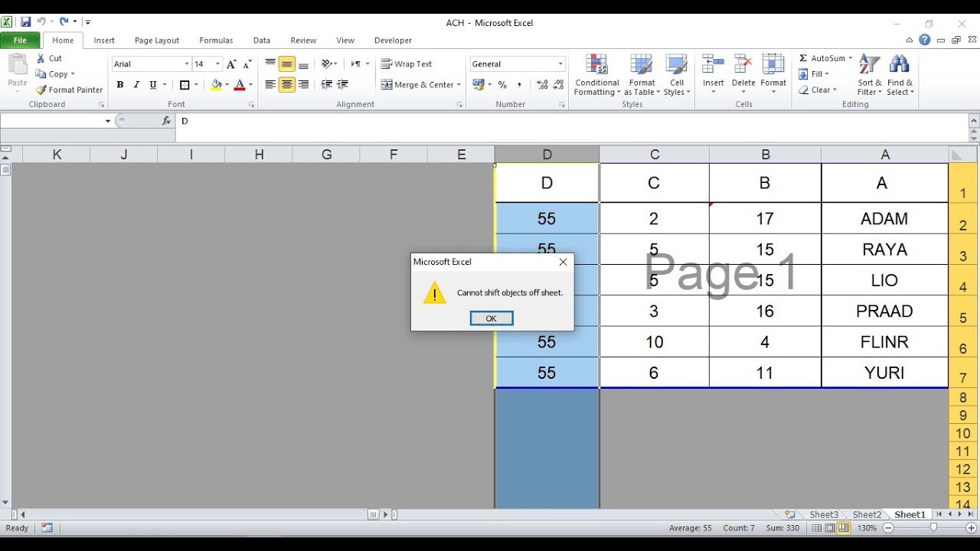
Task: Open the Arial font name dropdown
Action: 186,64
